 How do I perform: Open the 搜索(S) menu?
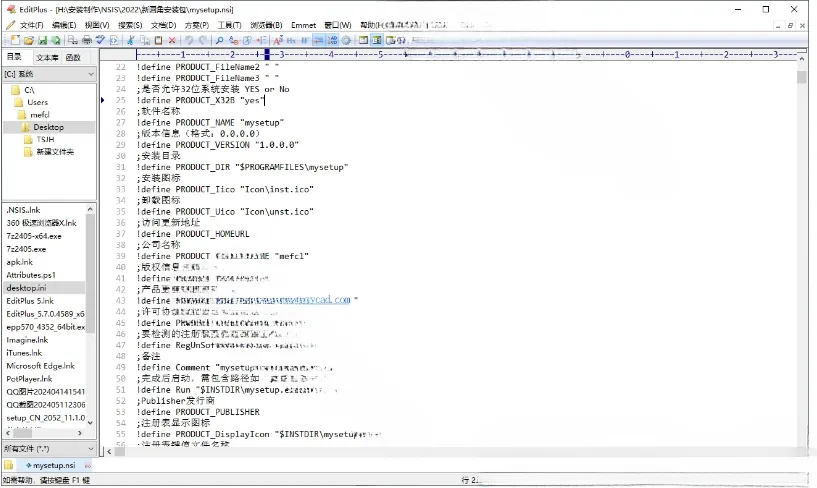pyautogui.click(x=130, y=25)
